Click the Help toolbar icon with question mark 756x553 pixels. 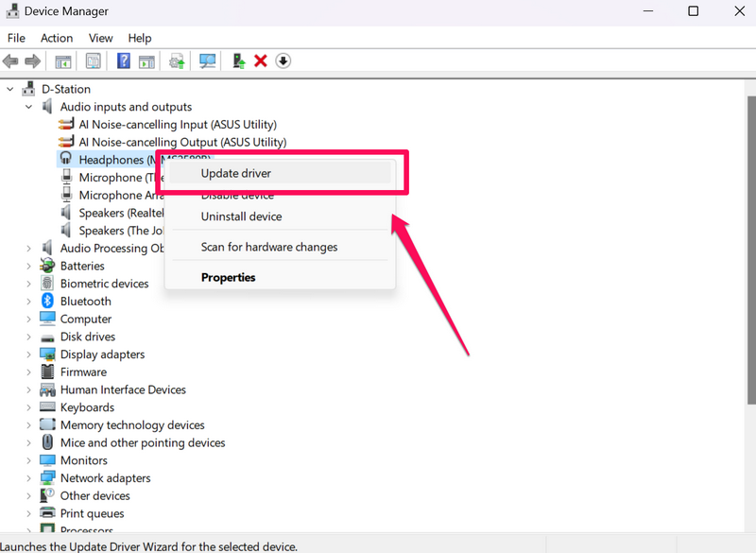tap(124, 61)
